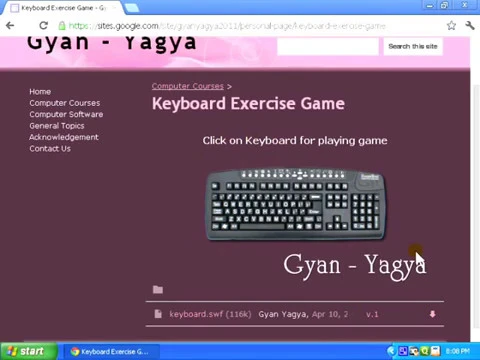
Task: Open the Acknowledgement sidebar link
Action: pos(64,137)
